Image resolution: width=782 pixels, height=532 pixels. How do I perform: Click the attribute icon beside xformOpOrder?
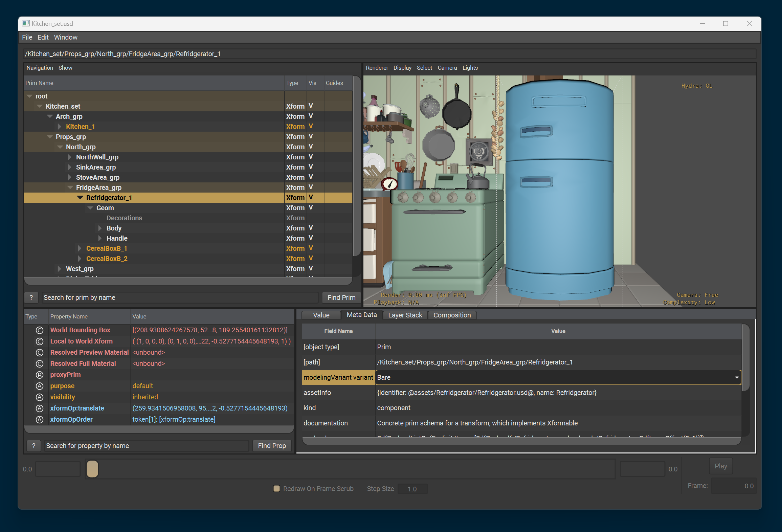(x=40, y=419)
